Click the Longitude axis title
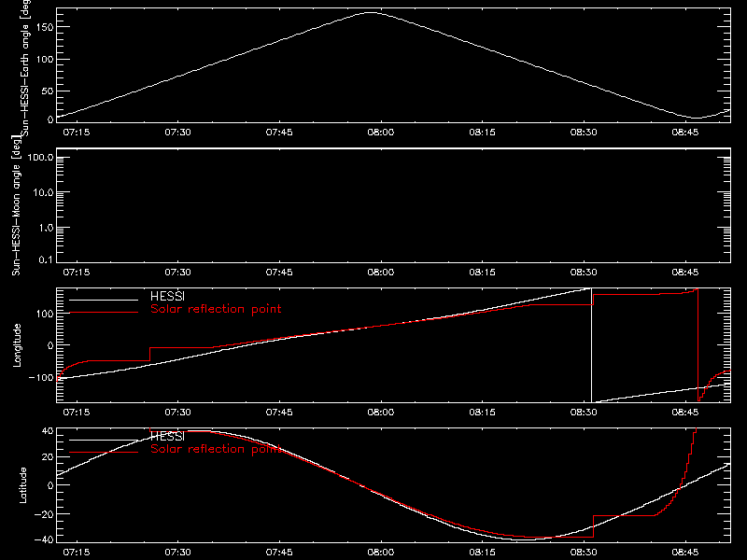 point(17,345)
